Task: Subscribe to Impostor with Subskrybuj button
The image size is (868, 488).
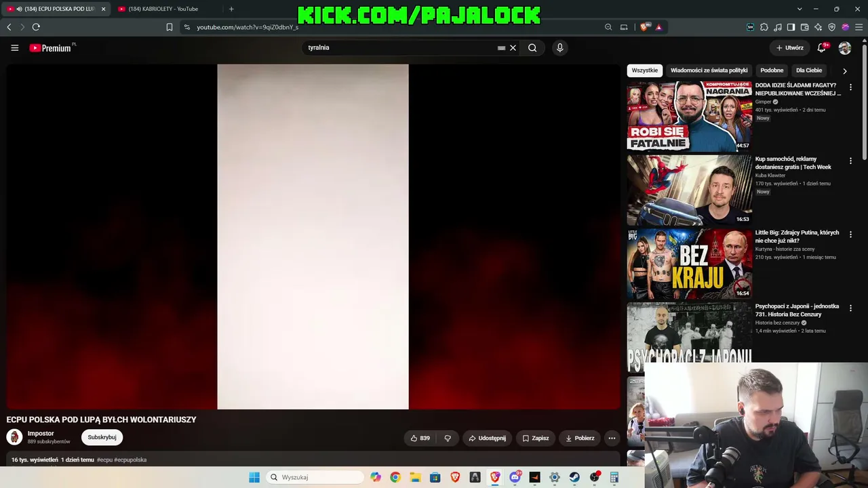Action: pos(102,437)
